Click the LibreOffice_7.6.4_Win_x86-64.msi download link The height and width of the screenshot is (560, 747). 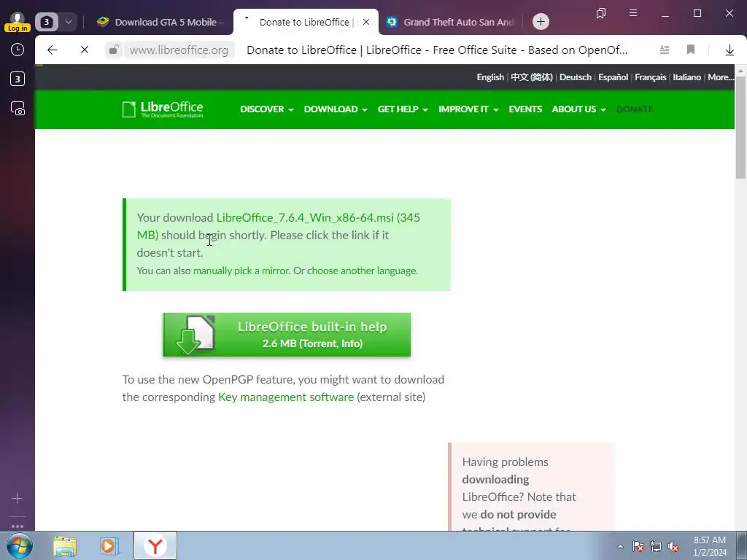tap(305, 217)
